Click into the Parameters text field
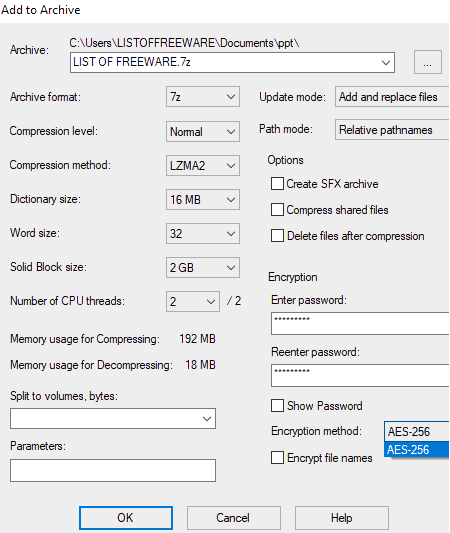 (x=113, y=470)
